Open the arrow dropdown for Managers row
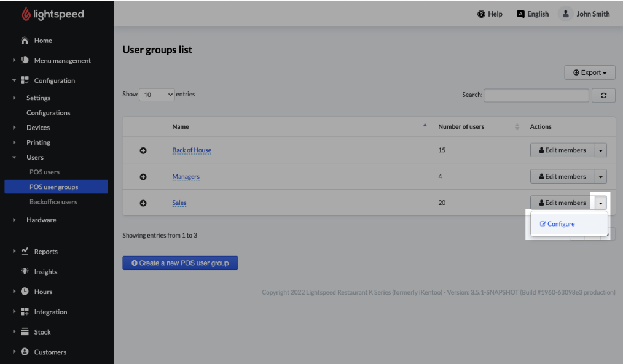Screen dimensions: 623x364 tap(600, 177)
